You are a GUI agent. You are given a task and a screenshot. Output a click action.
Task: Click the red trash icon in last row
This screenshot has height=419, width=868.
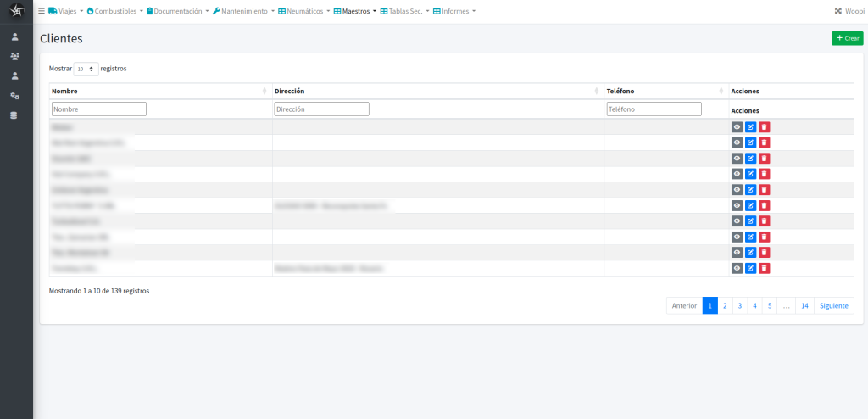point(764,268)
